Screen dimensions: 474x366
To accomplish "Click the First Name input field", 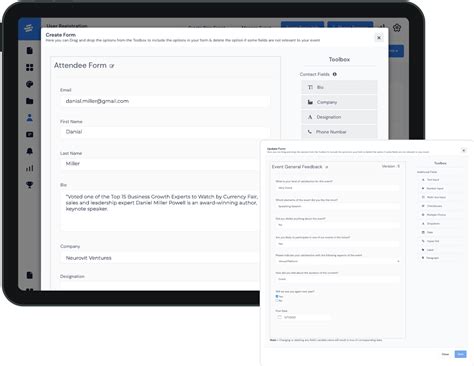I will 165,132.
